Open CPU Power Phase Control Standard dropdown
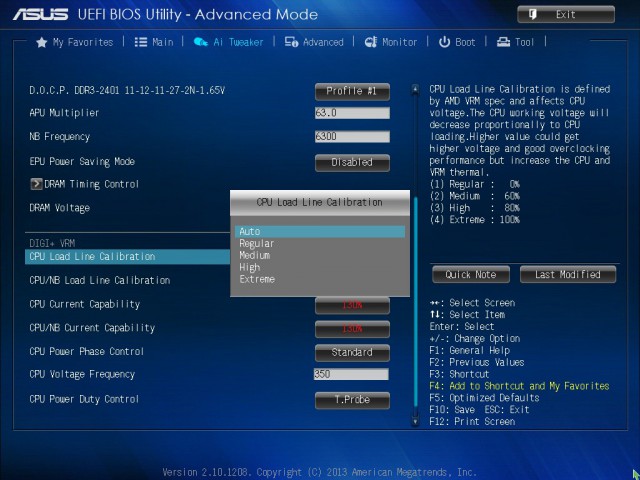This screenshot has width=640, height=480. click(x=352, y=353)
